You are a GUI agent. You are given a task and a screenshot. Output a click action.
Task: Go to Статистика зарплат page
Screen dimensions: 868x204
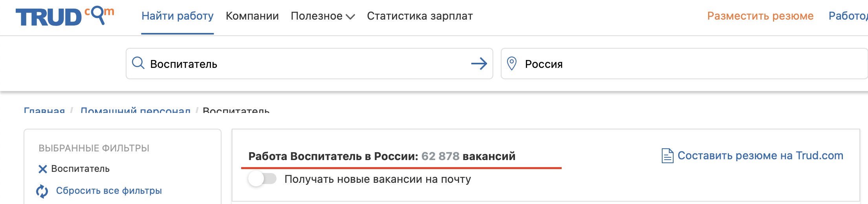pyautogui.click(x=419, y=16)
